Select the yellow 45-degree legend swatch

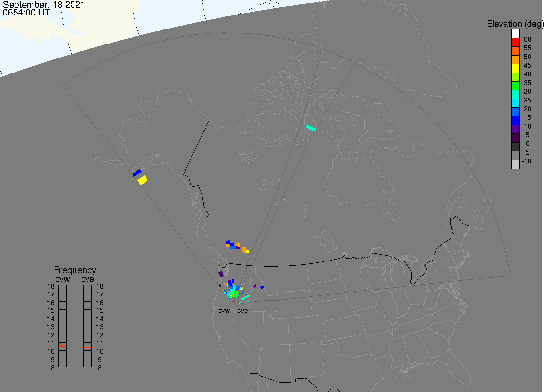tap(515, 68)
